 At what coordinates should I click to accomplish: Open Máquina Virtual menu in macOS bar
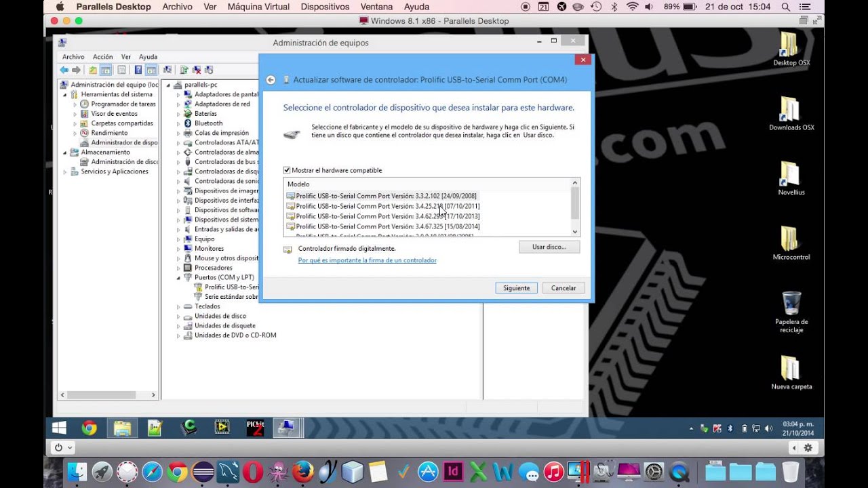click(258, 7)
